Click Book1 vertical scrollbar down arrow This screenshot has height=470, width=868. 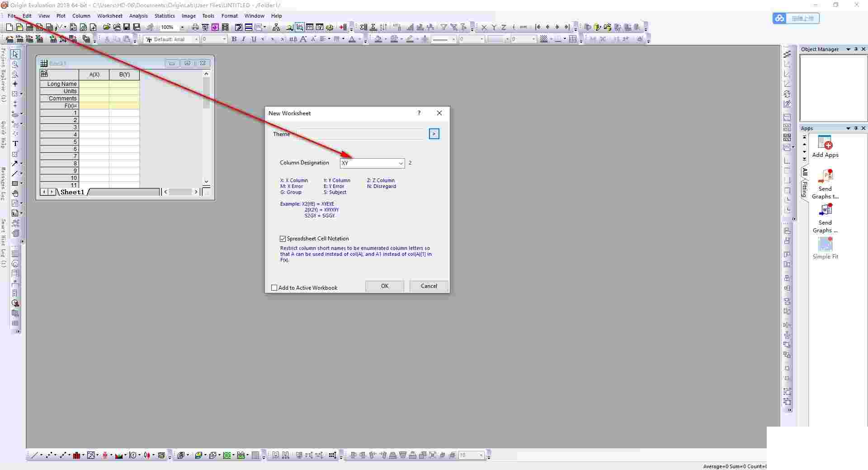[x=206, y=182]
